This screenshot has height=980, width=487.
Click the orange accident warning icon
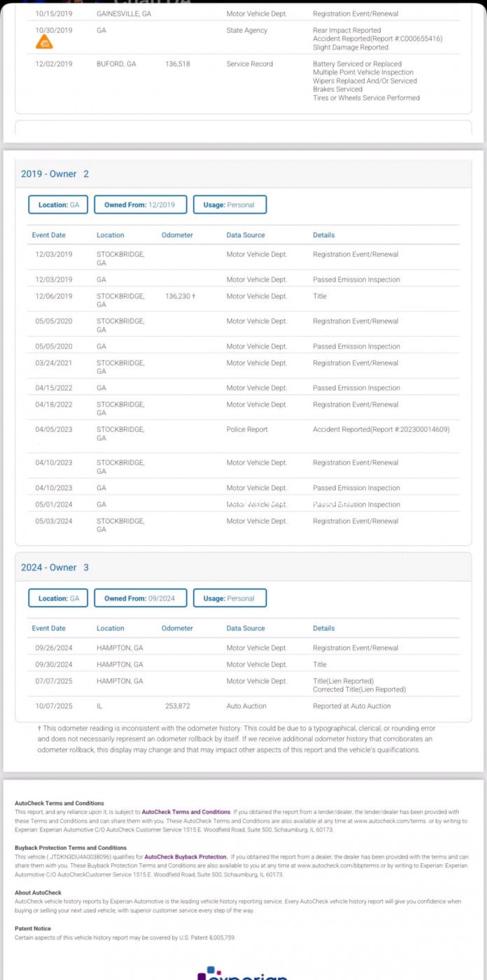(43, 43)
